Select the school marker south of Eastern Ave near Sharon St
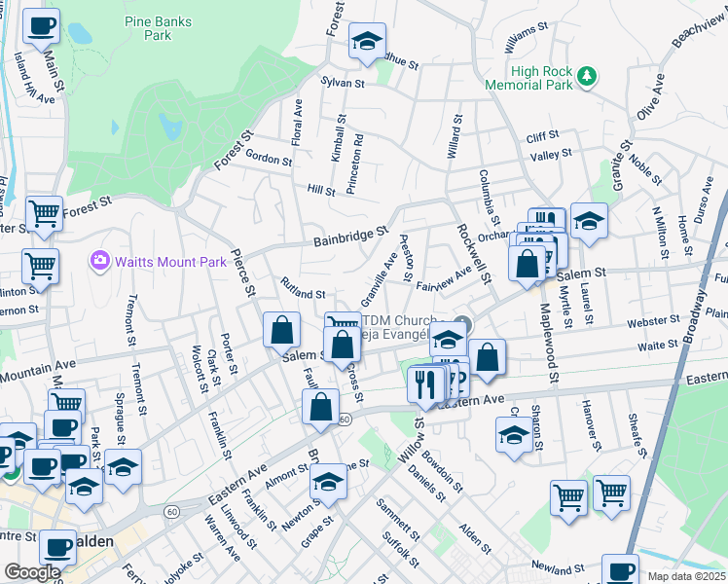Screen dimensions: 728x584 coord(514,435)
